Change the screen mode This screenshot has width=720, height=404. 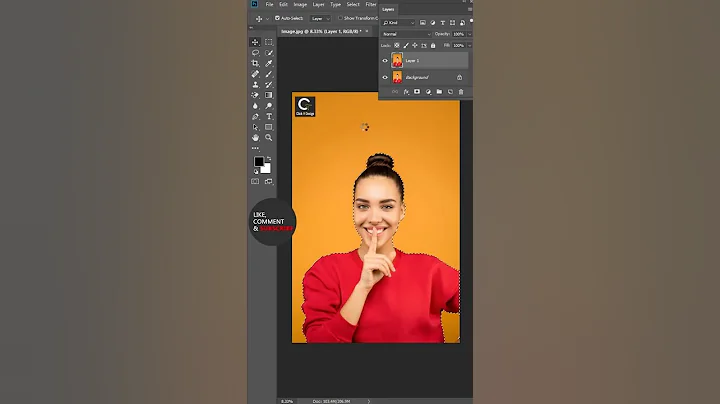click(269, 181)
